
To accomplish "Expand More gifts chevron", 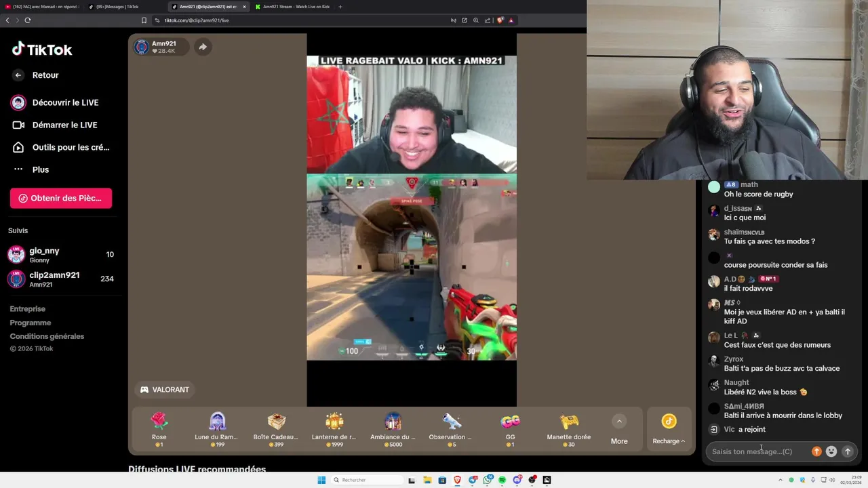I will (x=619, y=422).
